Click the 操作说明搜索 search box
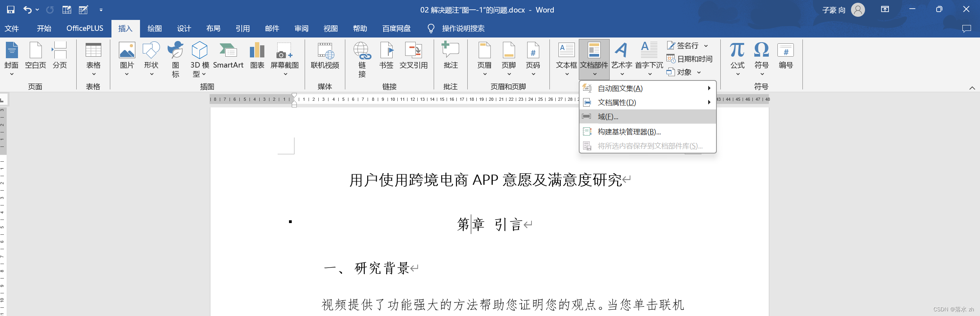 tap(456, 29)
